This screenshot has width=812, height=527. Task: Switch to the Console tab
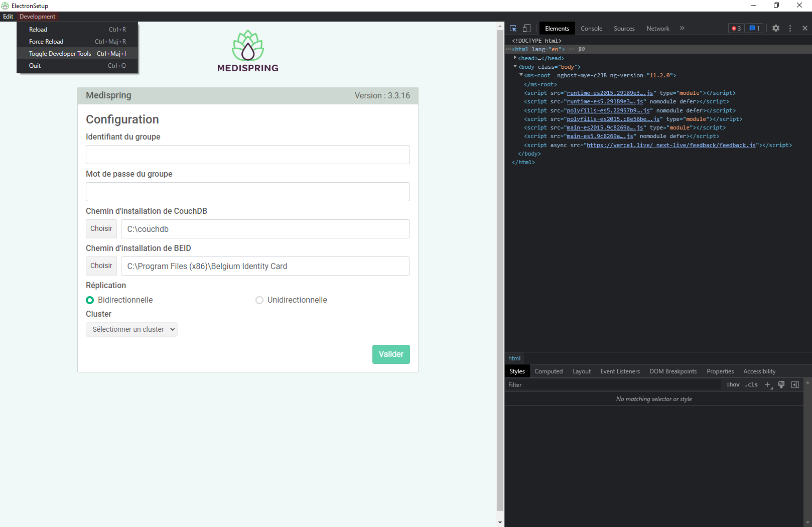point(591,29)
